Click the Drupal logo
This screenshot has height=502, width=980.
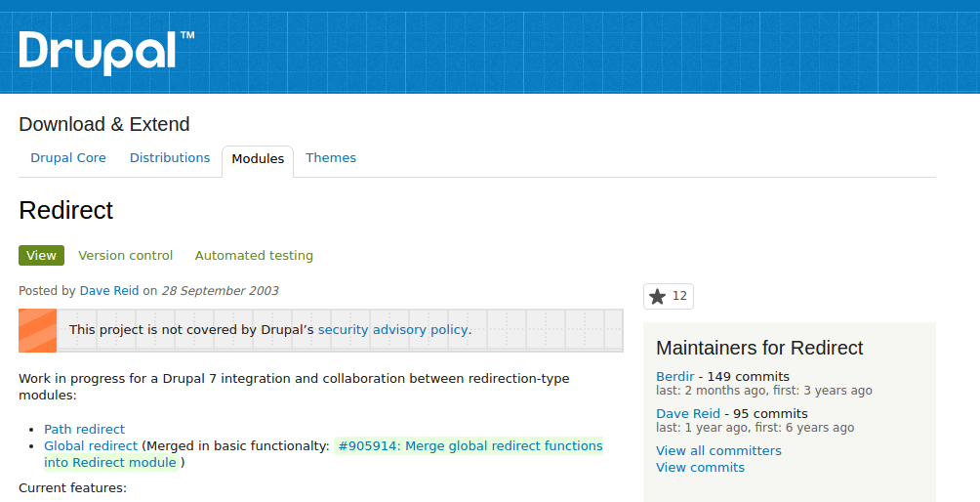[x=106, y=53]
